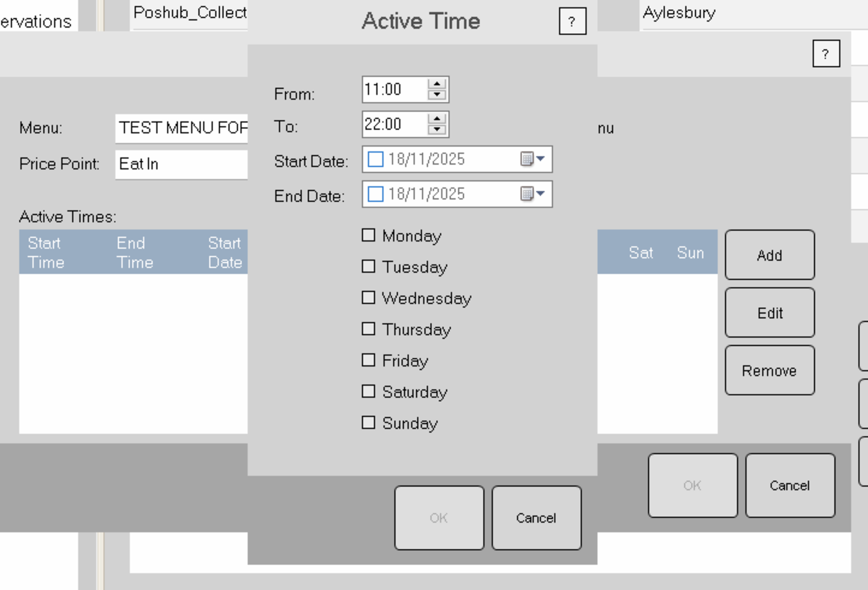Viewport: 868px width, 590px height.
Task: Click the help icon below the Aylesbury field
Action: pyautogui.click(x=827, y=53)
